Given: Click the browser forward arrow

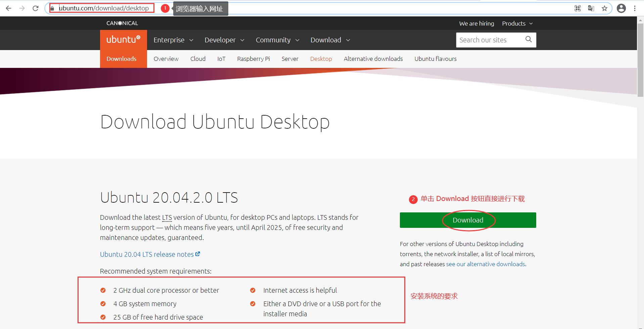Looking at the screenshot, I should click(22, 8).
